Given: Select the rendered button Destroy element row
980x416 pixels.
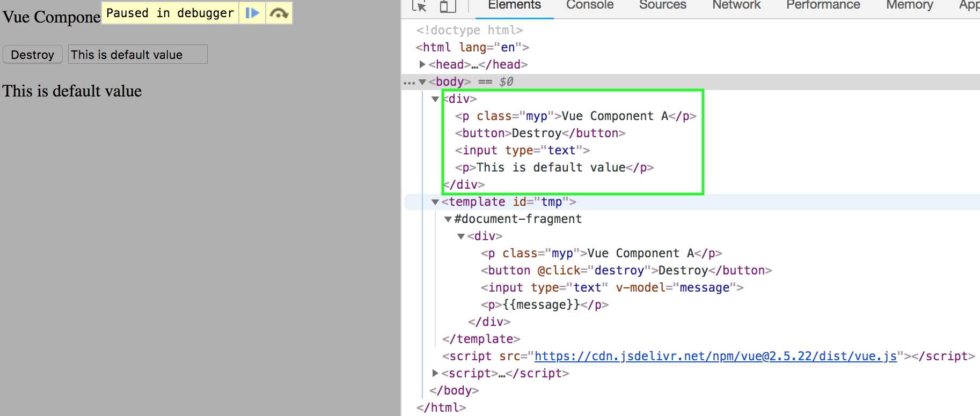Looking at the screenshot, I should pos(540,133).
